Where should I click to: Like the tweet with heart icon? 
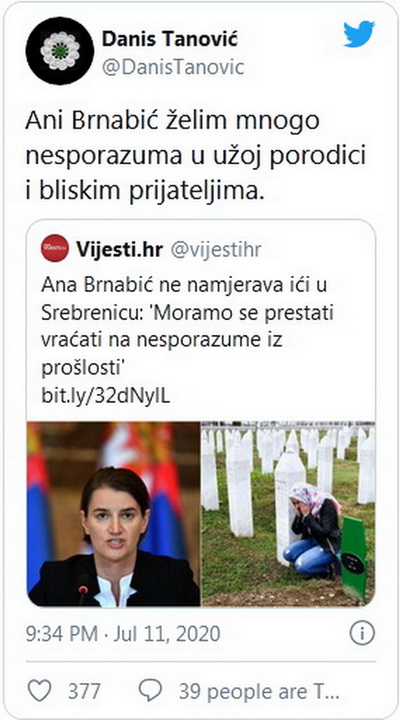(x=39, y=690)
